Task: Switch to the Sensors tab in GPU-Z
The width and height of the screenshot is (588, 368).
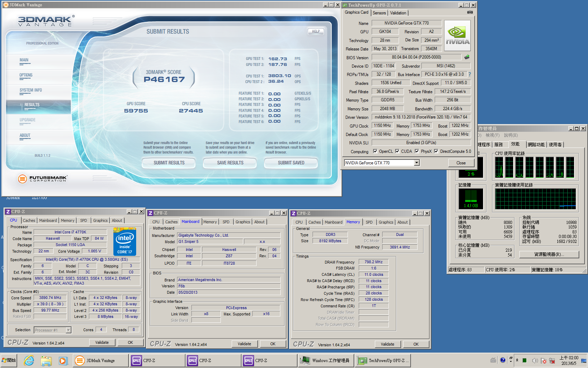Action: coord(379,13)
